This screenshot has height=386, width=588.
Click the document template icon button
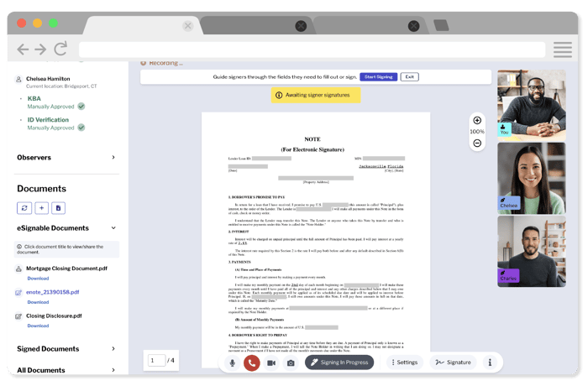point(59,208)
